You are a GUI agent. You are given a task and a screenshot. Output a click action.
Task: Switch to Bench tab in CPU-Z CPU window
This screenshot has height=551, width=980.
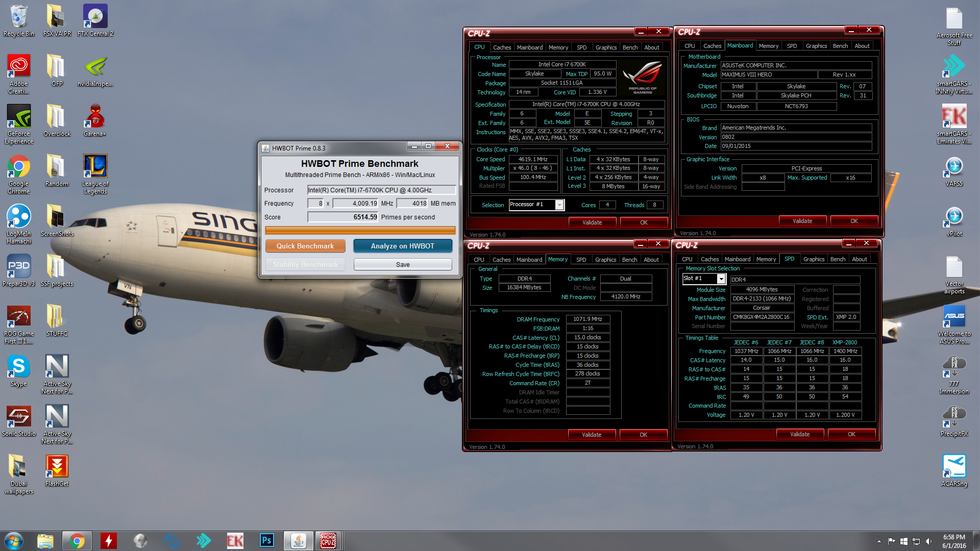(630, 47)
